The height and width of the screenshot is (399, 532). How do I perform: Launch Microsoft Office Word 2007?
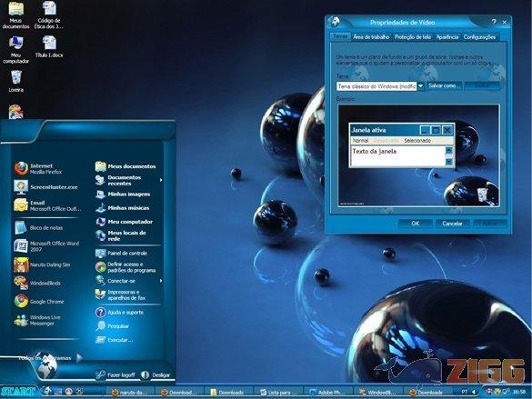pos(46,245)
